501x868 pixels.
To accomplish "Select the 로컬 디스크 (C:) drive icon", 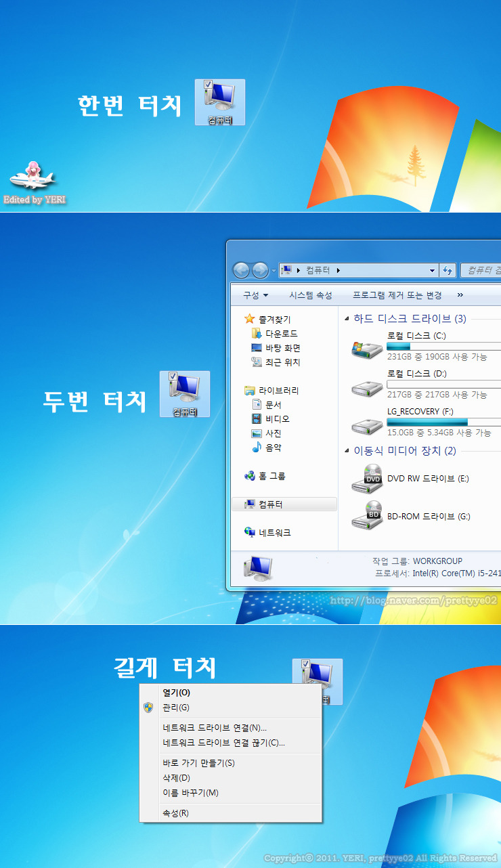I will click(367, 349).
